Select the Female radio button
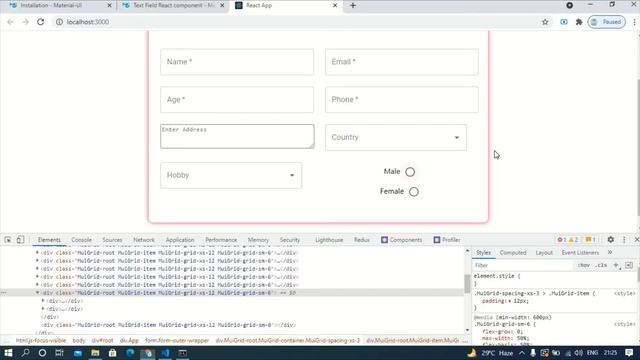This screenshot has width=640, height=360. [414, 191]
